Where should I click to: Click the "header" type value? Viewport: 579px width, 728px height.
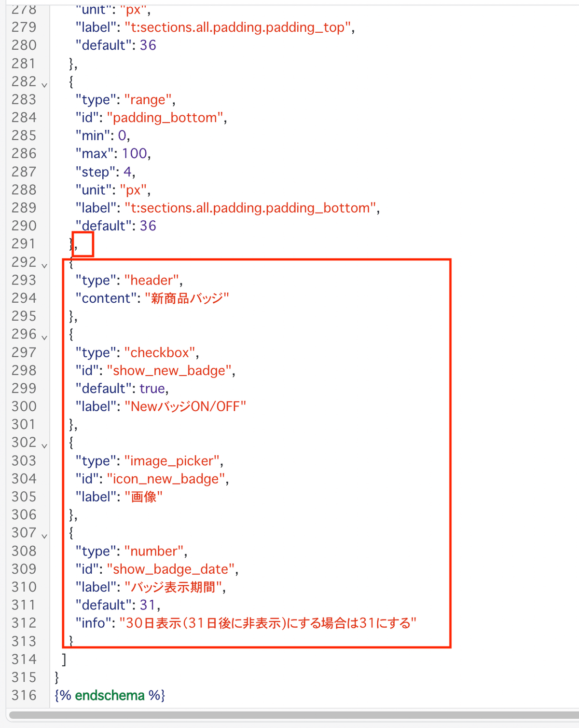pyautogui.click(x=152, y=280)
